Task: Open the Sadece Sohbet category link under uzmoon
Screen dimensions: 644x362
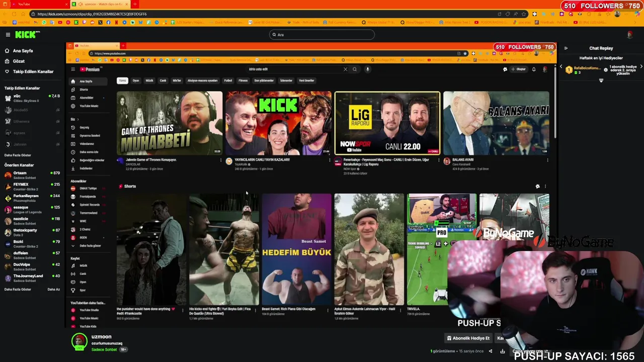Action: (x=104, y=349)
